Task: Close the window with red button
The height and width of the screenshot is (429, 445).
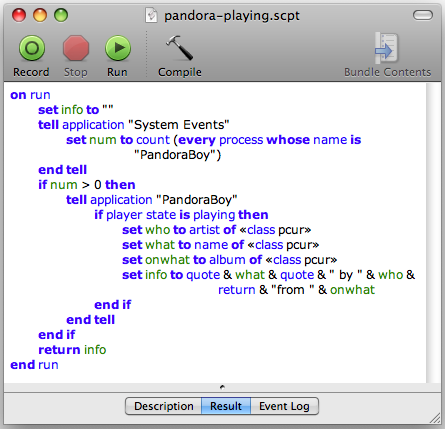Action: tap(19, 15)
